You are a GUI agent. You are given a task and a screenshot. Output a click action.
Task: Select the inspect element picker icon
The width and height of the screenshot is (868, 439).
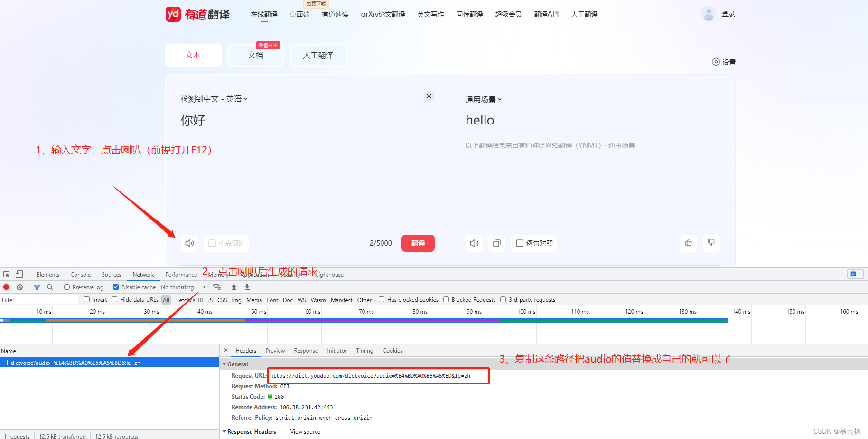coord(7,275)
